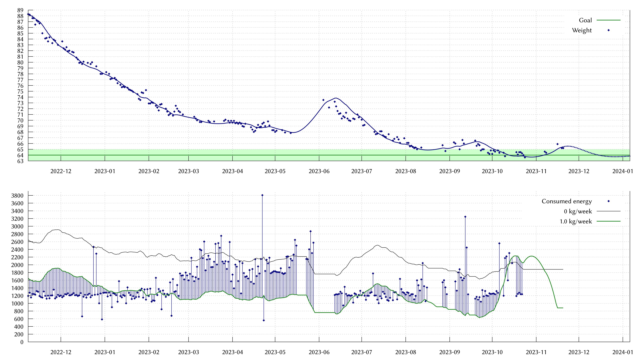Click the Consumed energy legend marker
Viewport: 644px width, 362px height.
pyautogui.click(x=609, y=201)
